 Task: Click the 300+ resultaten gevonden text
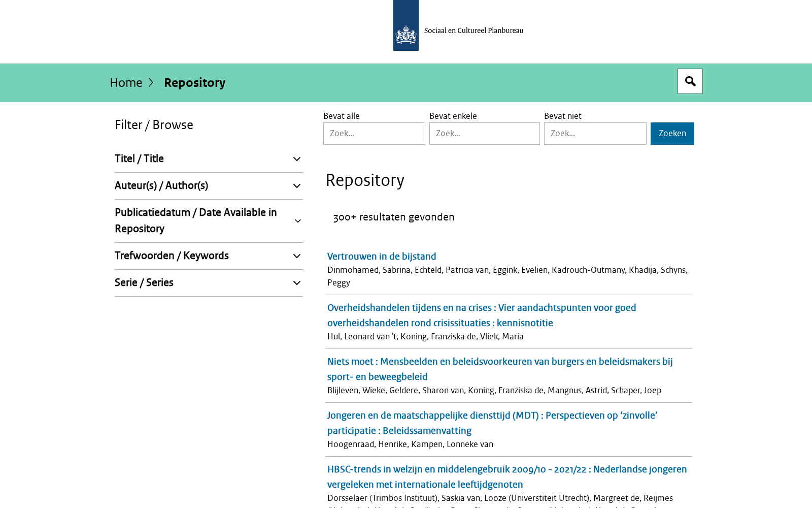(394, 217)
